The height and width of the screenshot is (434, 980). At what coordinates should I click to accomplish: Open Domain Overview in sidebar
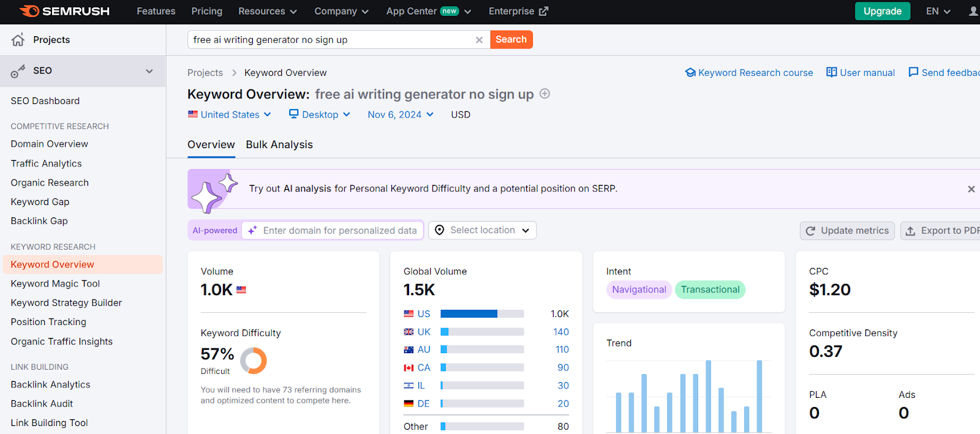50,144
